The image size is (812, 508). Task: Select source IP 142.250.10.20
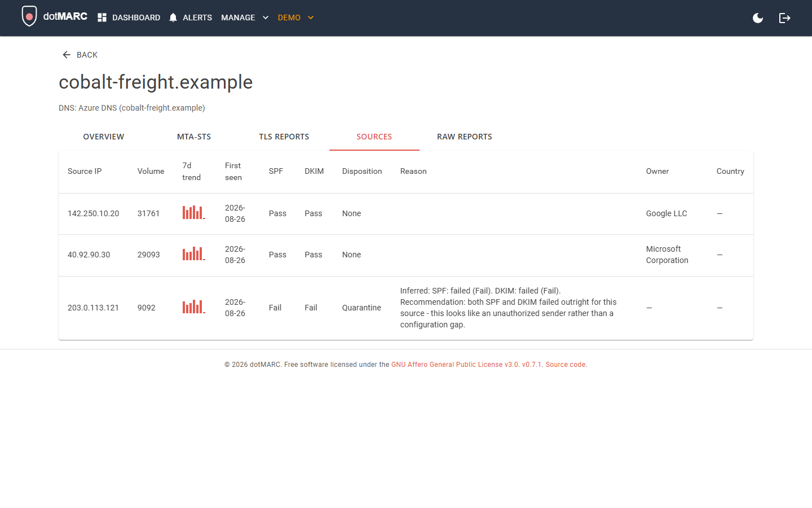[94, 214]
